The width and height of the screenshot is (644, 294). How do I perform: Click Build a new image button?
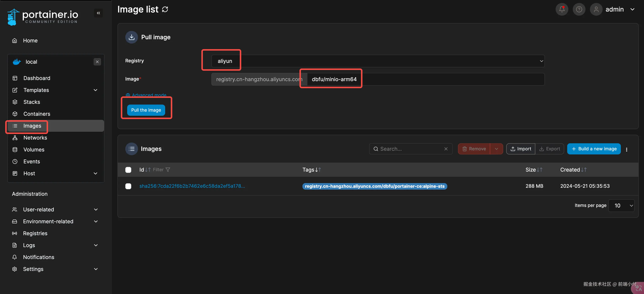(x=594, y=149)
